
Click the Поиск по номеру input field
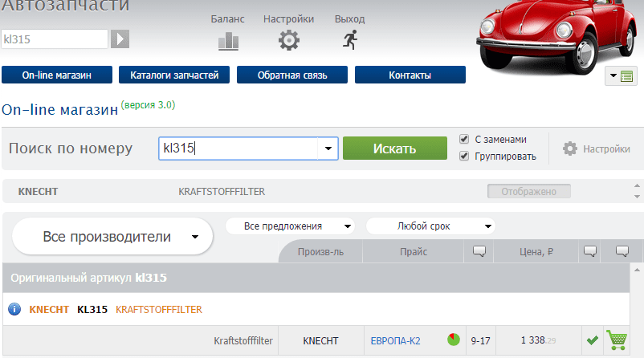point(239,148)
